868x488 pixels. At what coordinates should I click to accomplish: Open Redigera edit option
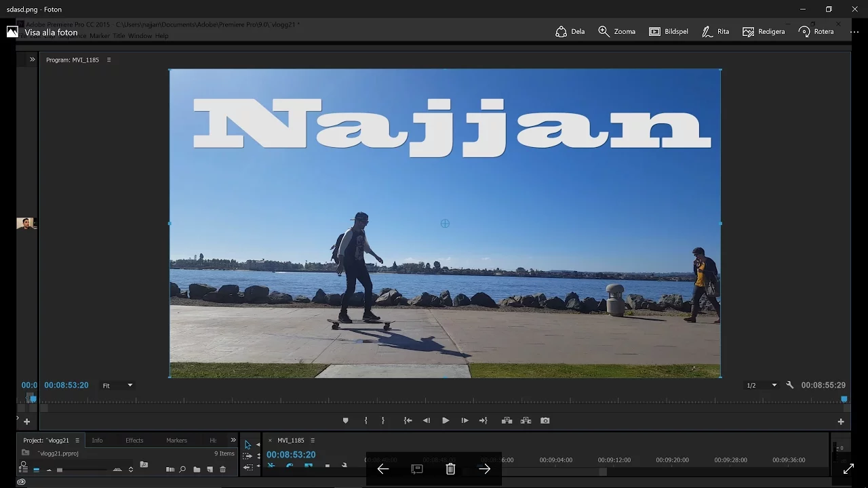(764, 32)
